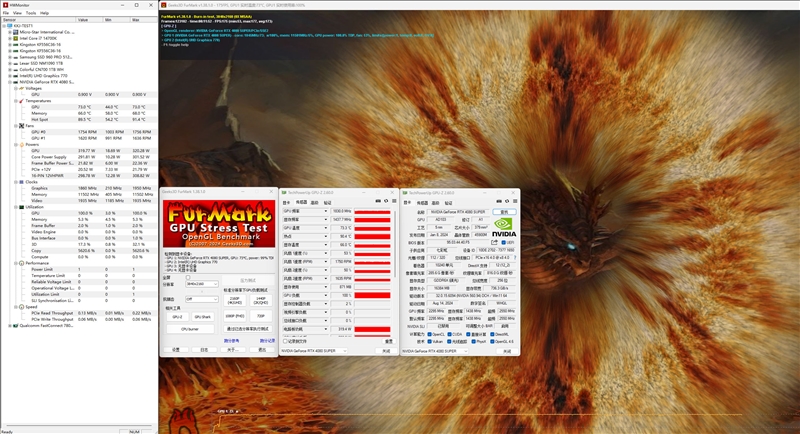Toggle the fullscreen checkbox in FurMark

[x=188, y=277]
